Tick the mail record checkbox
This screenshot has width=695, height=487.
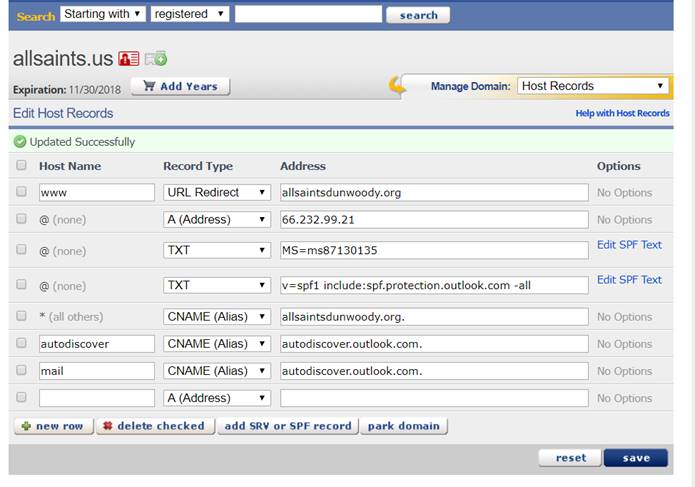click(22, 370)
